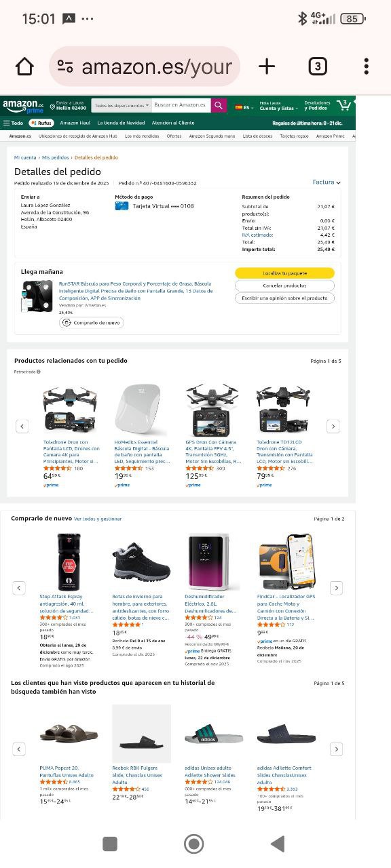The height and width of the screenshot is (868, 391).
Task: Click the Amazon search magnifier button
Action: click(219, 106)
